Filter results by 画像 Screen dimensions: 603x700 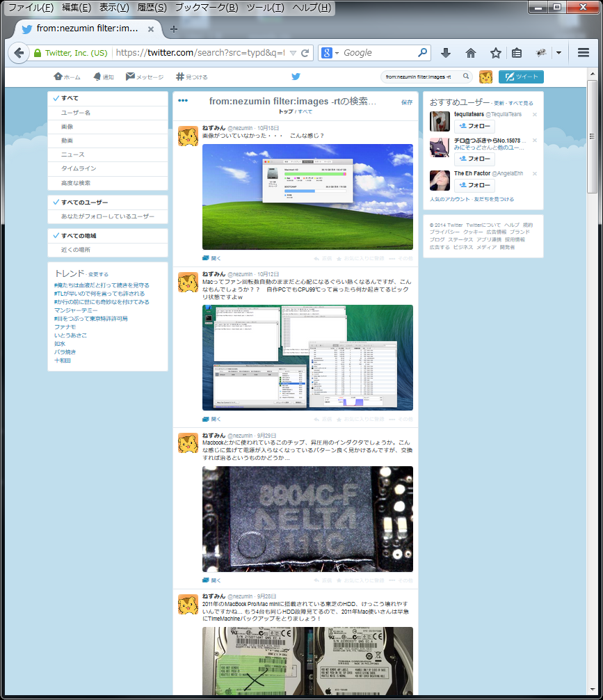click(x=108, y=127)
